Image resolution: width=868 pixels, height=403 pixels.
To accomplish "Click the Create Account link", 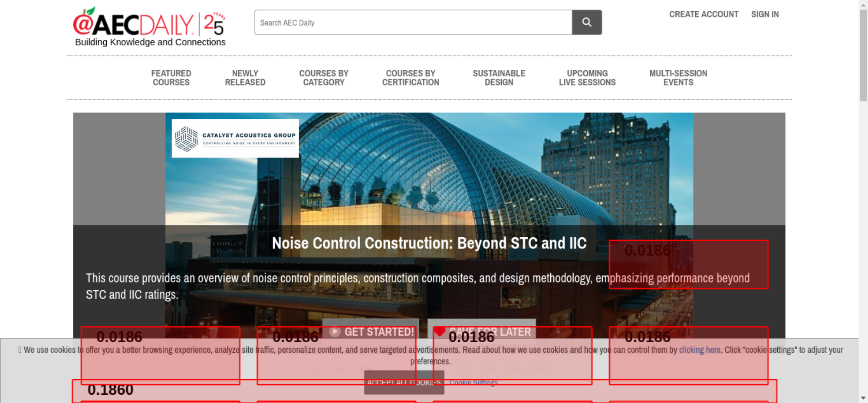I will pos(704,14).
